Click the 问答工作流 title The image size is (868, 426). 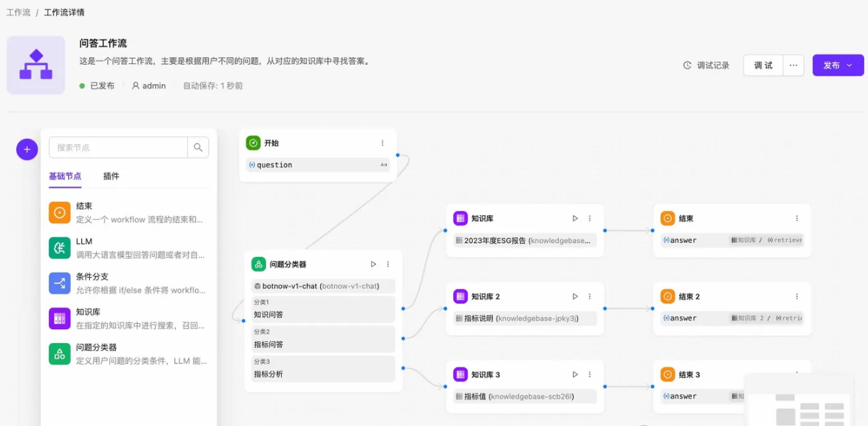coord(103,43)
